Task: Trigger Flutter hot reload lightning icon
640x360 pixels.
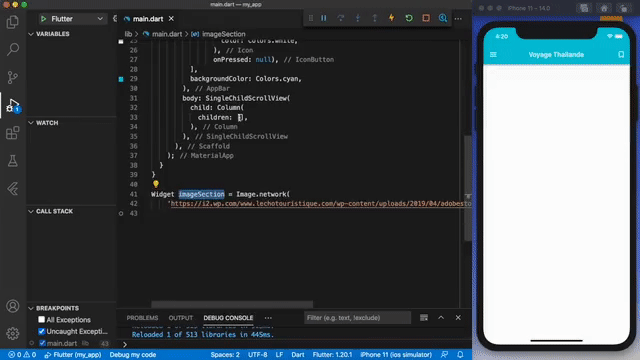Action: click(x=392, y=18)
